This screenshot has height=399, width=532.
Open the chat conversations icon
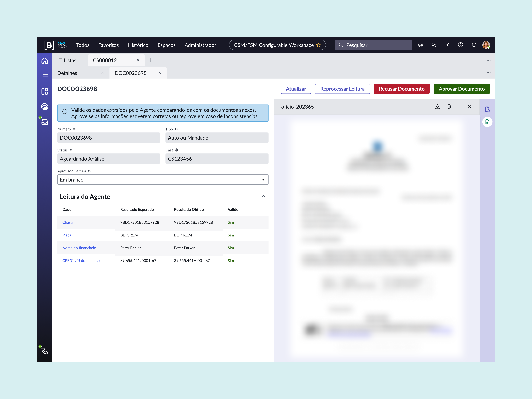[x=434, y=45]
